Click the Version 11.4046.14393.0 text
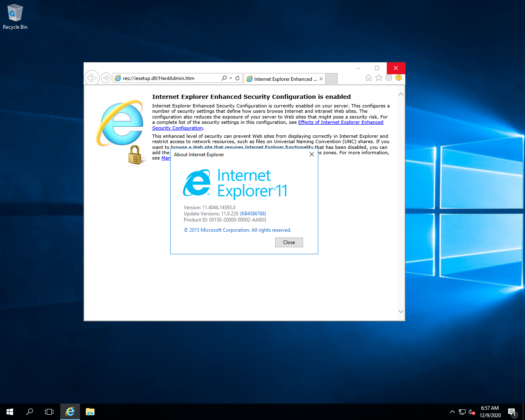Viewport: 525px width, 420px height. pyautogui.click(x=210, y=208)
